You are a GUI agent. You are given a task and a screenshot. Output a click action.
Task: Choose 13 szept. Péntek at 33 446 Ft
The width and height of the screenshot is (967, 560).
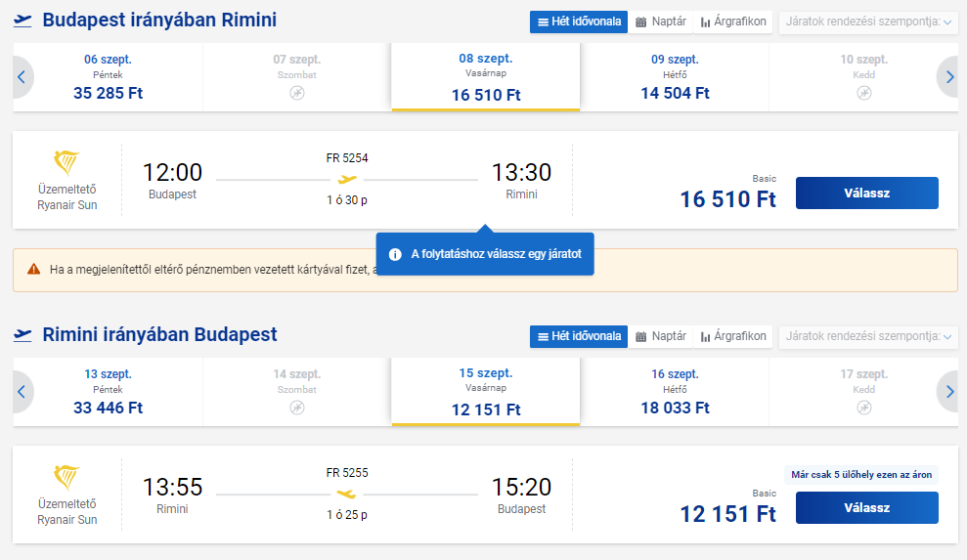[x=108, y=392]
